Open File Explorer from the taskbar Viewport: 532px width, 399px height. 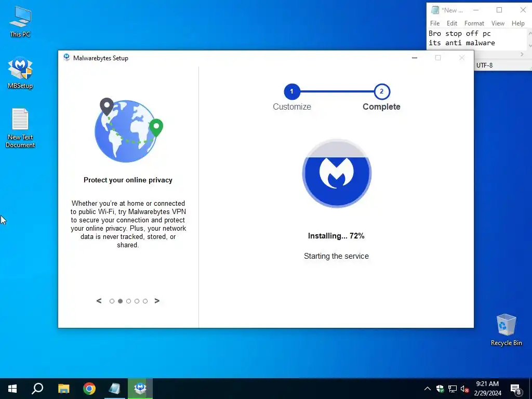[63, 389]
